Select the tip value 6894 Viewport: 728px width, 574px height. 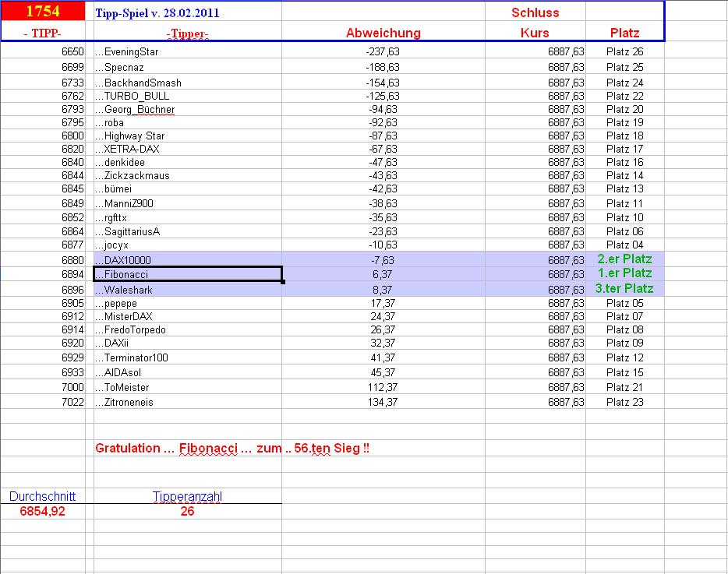43,274
